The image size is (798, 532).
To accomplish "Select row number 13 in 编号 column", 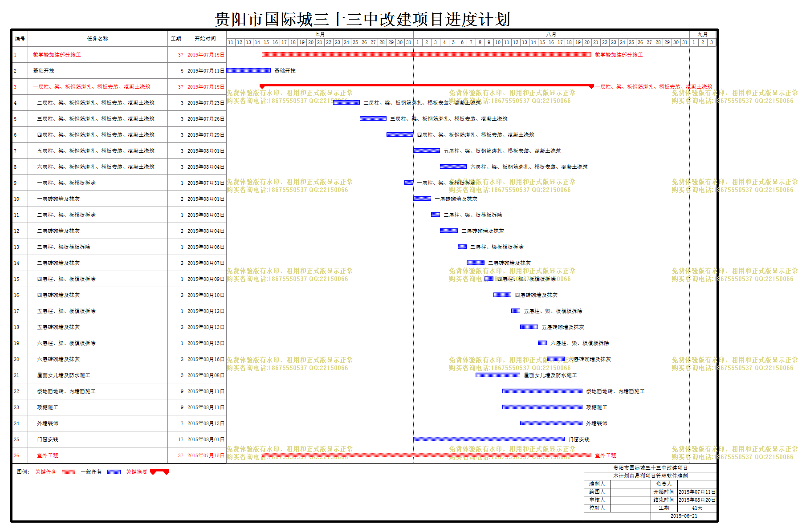I will click(16, 247).
